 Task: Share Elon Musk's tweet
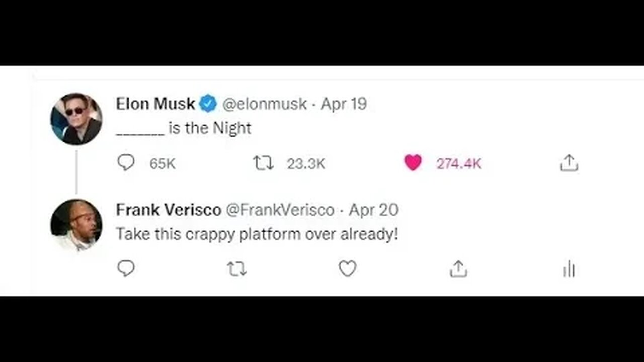569,163
